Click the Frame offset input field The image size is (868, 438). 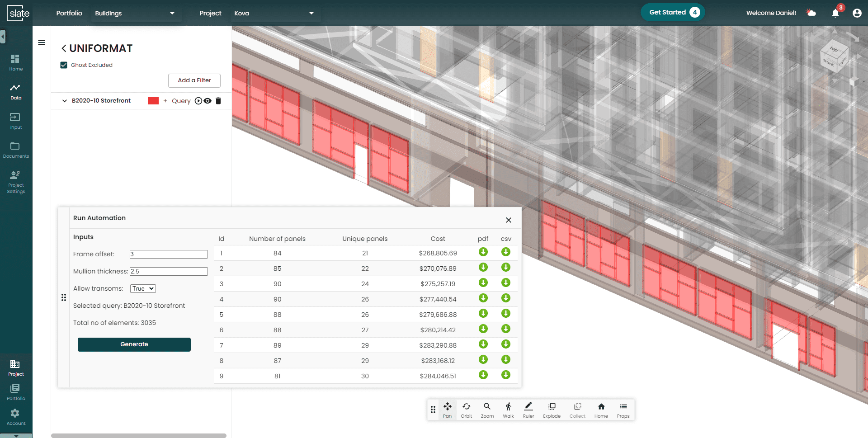(x=169, y=254)
